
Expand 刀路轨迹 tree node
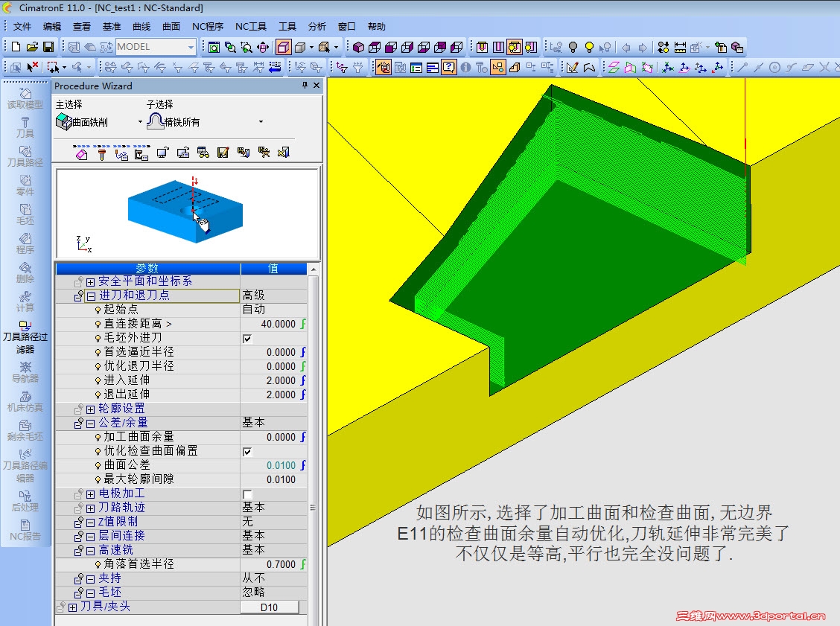tap(91, 508)
